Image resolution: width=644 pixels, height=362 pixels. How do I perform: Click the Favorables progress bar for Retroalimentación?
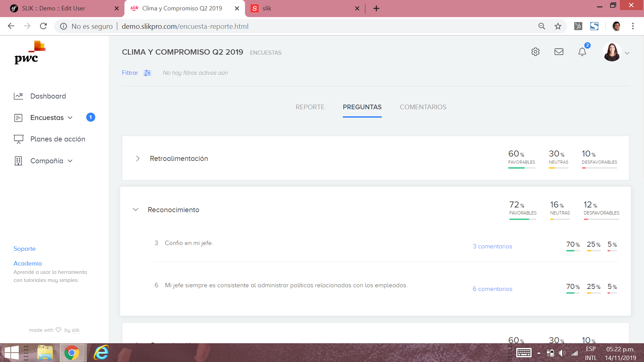point(522,168)
